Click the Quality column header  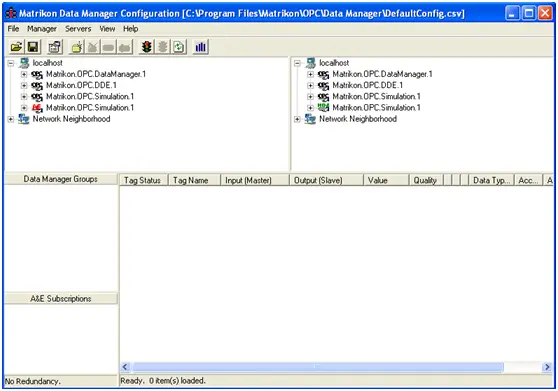point(426,180)
